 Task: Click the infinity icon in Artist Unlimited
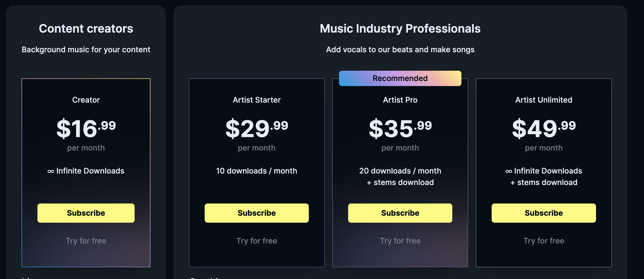tap(508, 171)
